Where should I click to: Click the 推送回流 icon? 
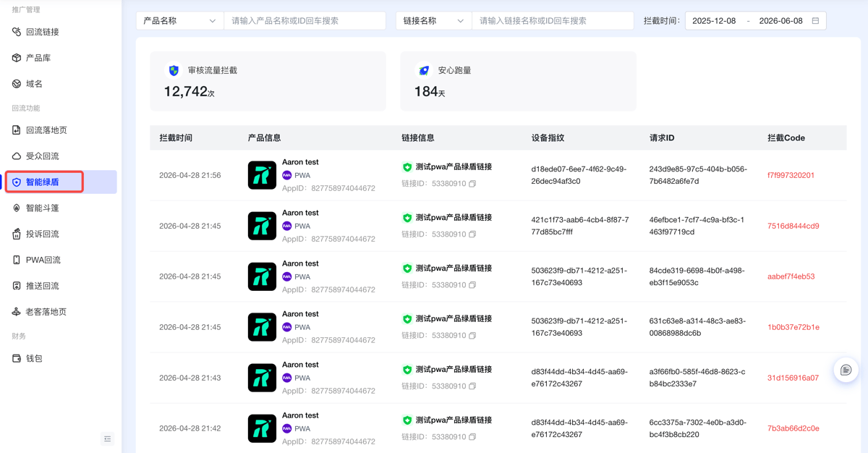17,286
